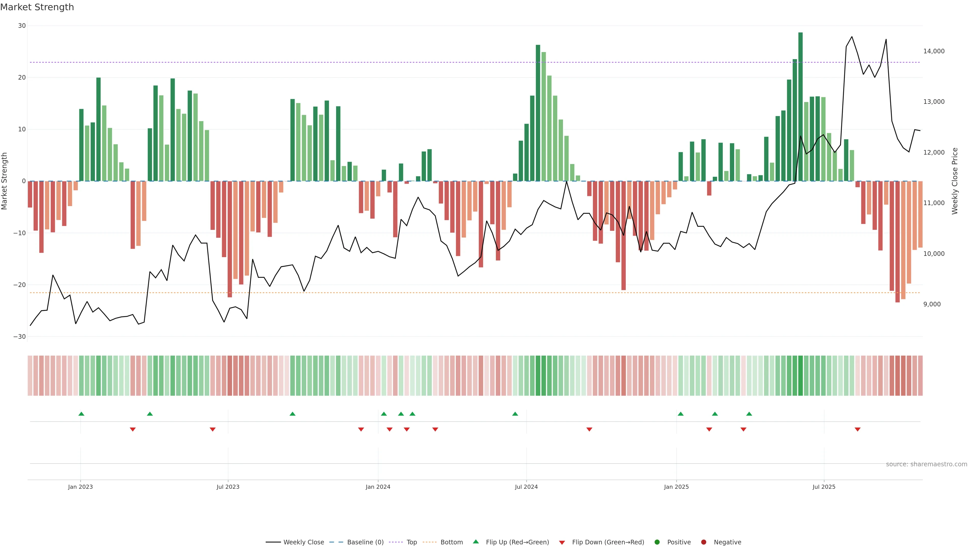Click the Flip Up green triangle legend icon
This screenshot has width=980, height=551.
pyautogui.click(x=475, y=542)
